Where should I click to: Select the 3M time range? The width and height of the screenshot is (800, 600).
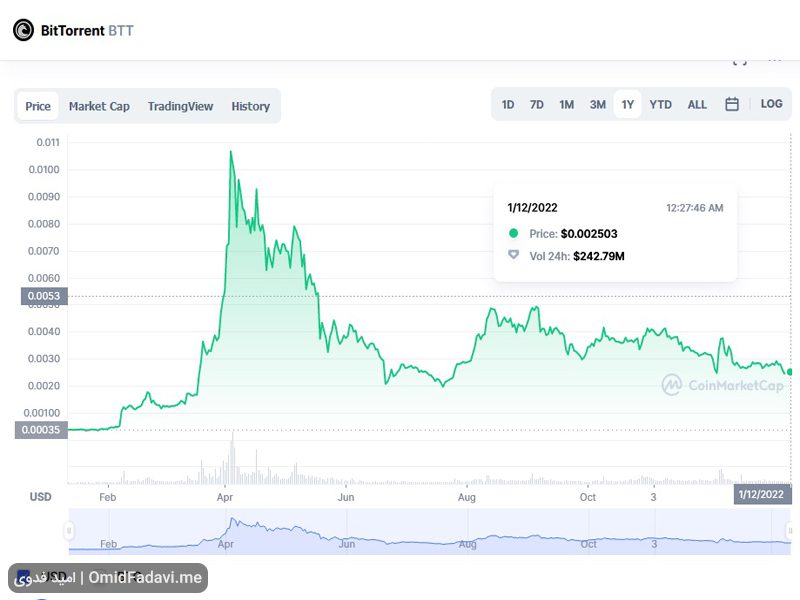(x=597, y=105)
